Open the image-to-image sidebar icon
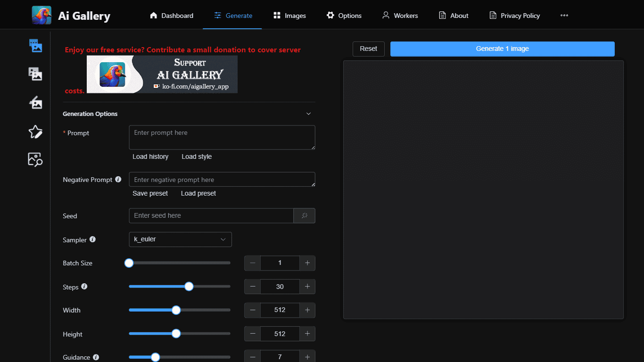644x362 pixels. click(x=35, y=74)
